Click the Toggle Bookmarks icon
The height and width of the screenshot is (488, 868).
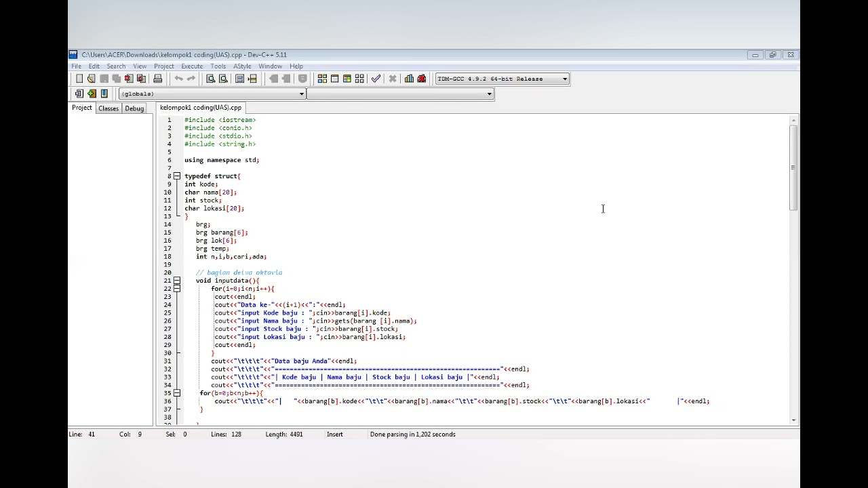pos(92,94)
